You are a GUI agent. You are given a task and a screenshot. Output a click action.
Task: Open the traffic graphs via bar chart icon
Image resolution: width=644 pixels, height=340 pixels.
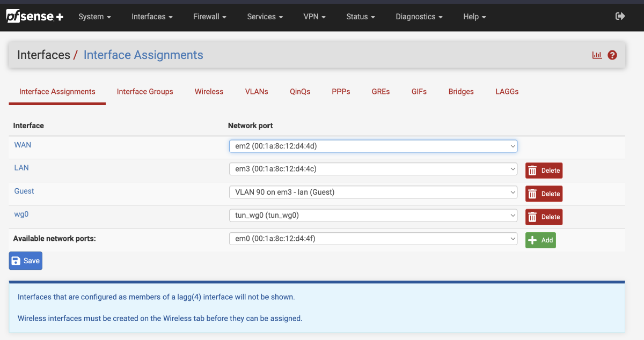pyautogui.click(x=597, y=55)
